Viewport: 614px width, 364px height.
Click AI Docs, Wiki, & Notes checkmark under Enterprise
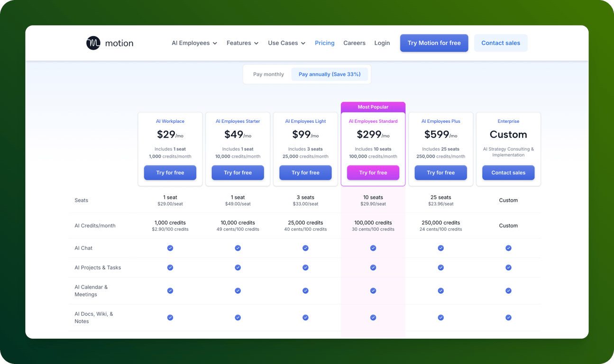click(x=508, y=318)
